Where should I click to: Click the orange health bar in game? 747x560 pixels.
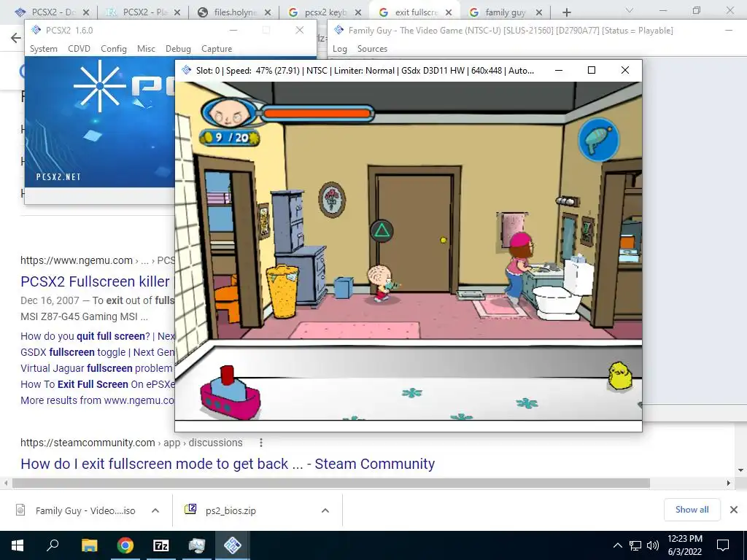point(317,113)
